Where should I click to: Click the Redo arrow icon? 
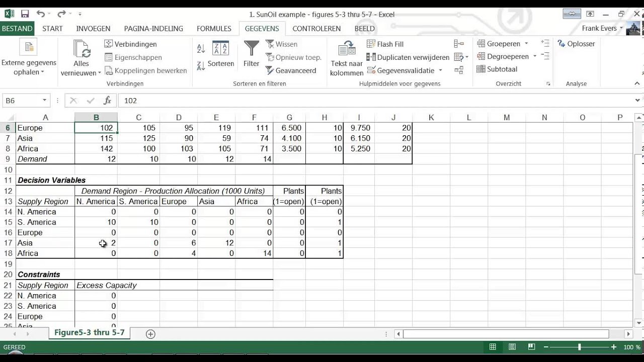pyautogui.click(x=61, y=14)
